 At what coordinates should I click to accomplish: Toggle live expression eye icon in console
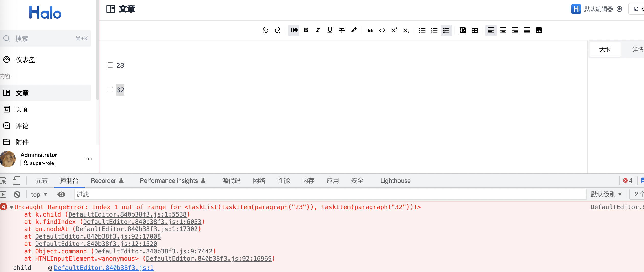click(x=61, y=195)
